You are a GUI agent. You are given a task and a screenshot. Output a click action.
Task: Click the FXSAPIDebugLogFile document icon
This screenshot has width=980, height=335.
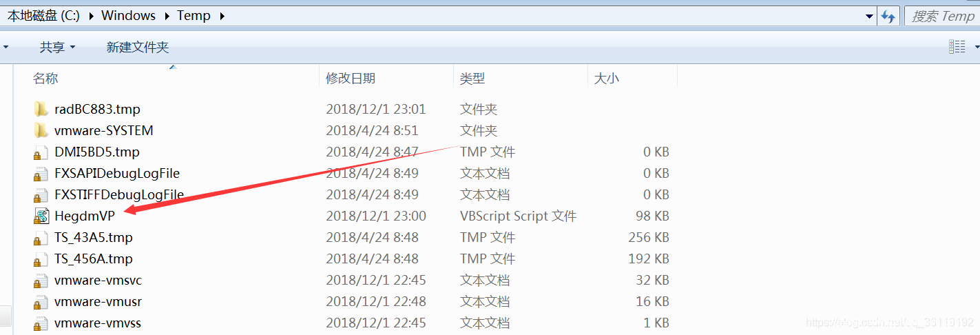[41, 174]
